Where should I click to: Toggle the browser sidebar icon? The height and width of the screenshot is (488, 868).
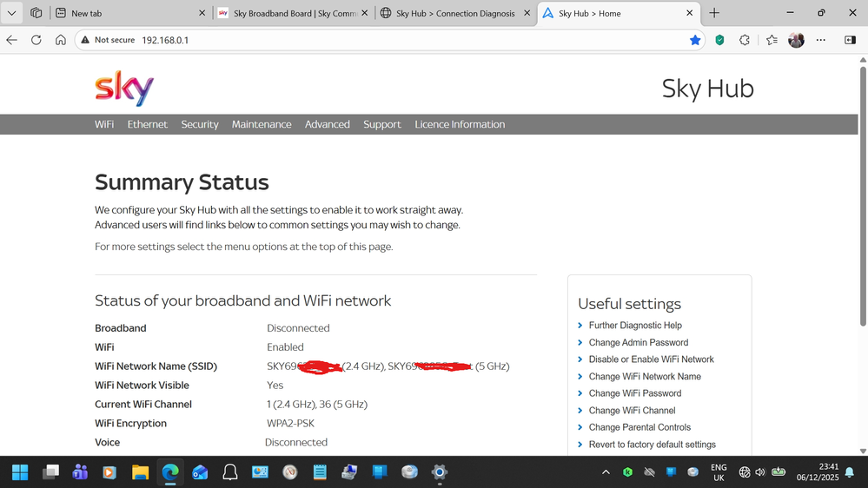pos(851,40)
